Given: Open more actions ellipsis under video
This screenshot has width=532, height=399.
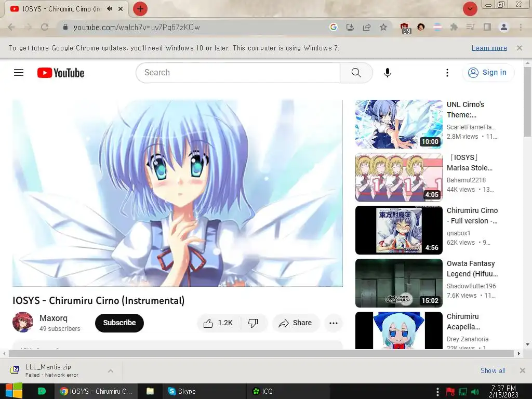Looking at the screenshot, I should pos(334,323).
